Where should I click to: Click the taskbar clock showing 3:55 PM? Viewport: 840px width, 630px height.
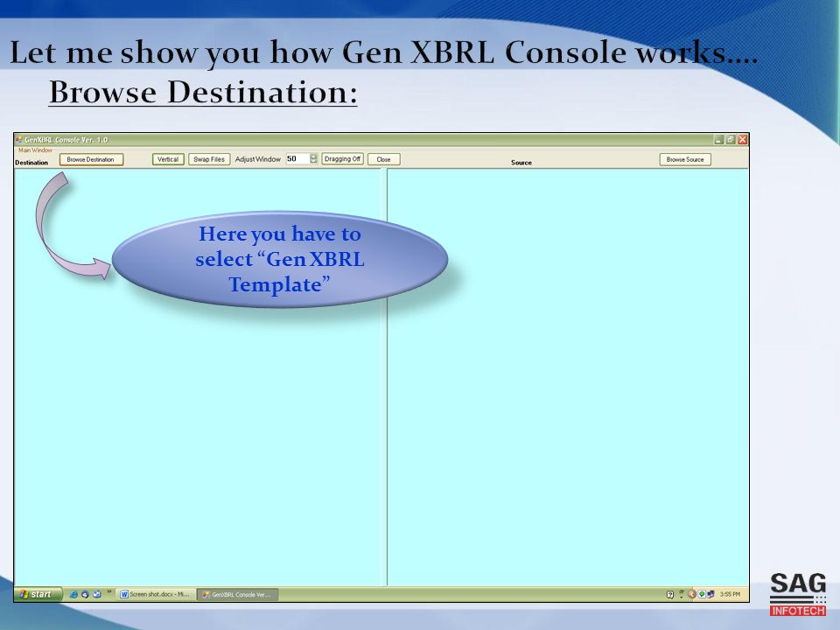coord(730,594)
